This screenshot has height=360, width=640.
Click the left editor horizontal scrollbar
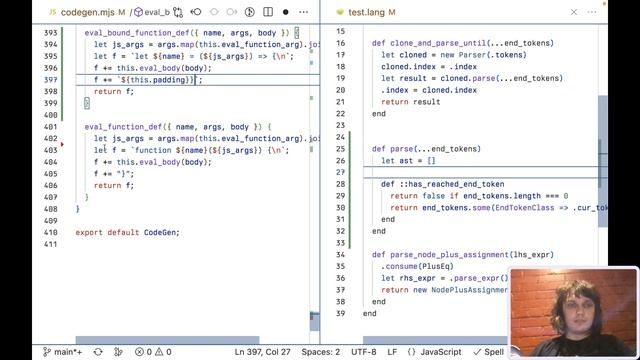[167, 340]
